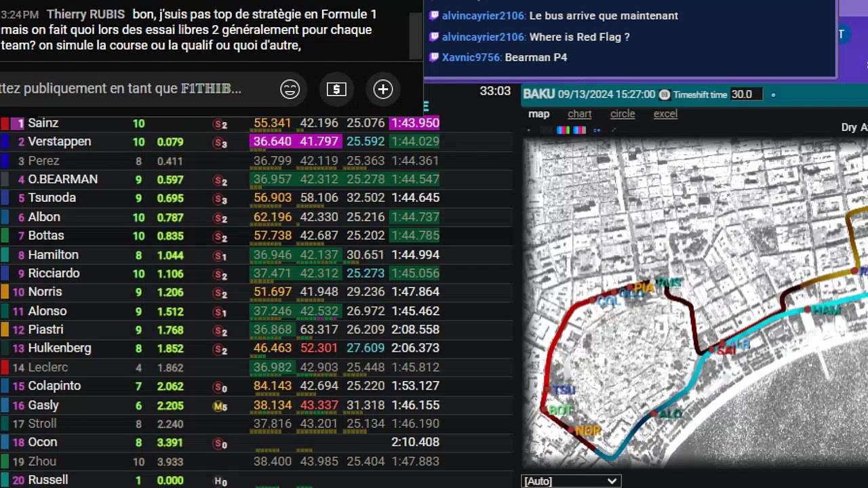Click Russell's H0 hard tyre icon
The height and width of the screenshot is (488, 868).
tap(220, 481)
